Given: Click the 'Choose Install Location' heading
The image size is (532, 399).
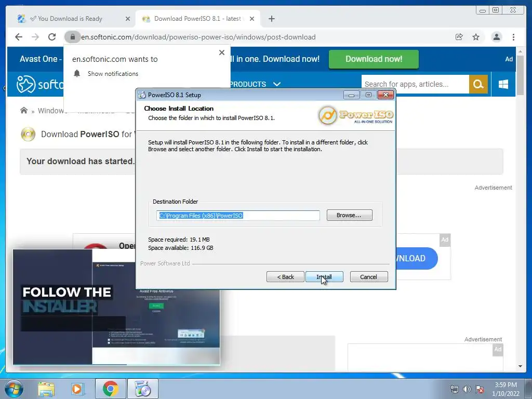Looking at the screenshot, I should pyautogui.click(x=179, y=109).
